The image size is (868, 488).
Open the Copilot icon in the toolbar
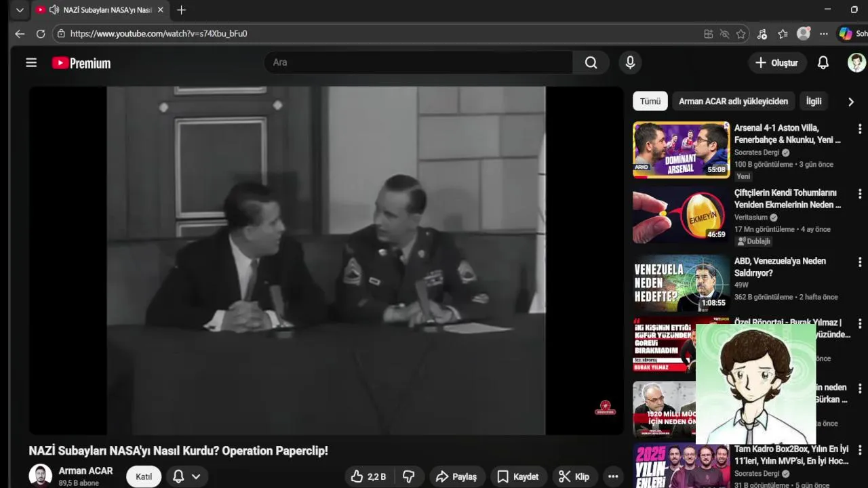tap(846, 34)
